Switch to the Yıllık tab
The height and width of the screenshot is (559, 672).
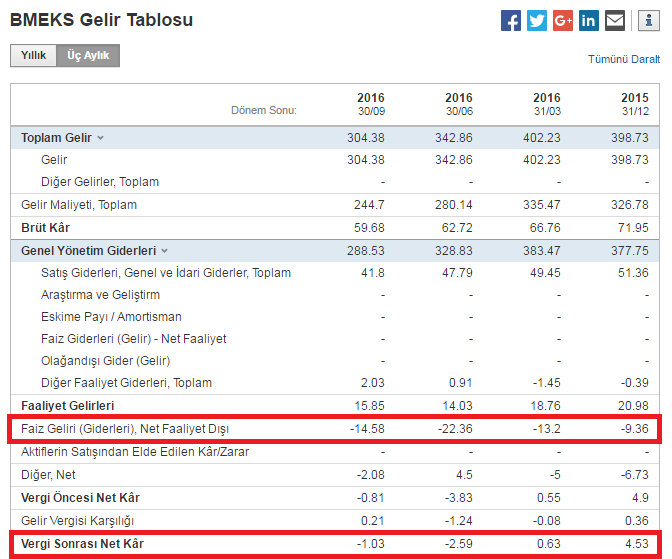33,55
